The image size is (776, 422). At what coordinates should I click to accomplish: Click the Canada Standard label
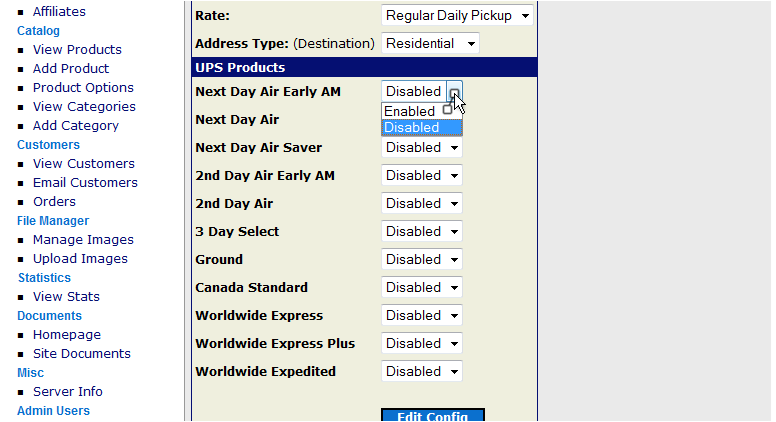(251, 287)
